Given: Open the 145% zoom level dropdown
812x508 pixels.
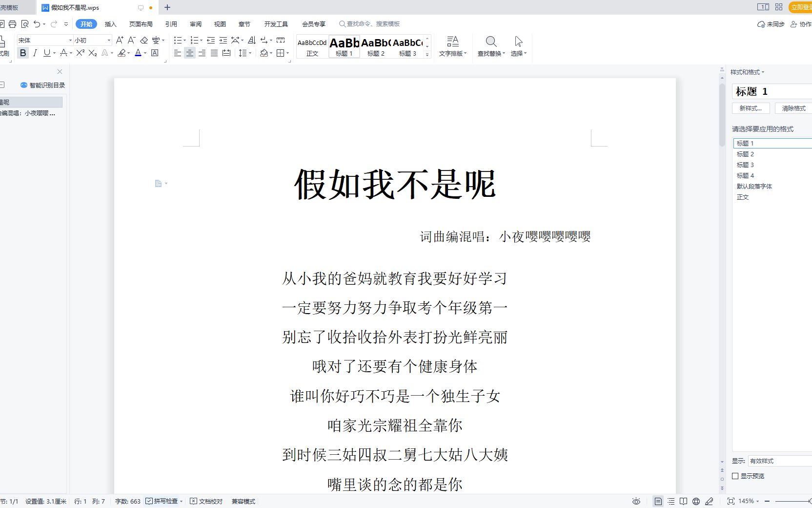Looking at the screenshot, I should click(749, 501).
